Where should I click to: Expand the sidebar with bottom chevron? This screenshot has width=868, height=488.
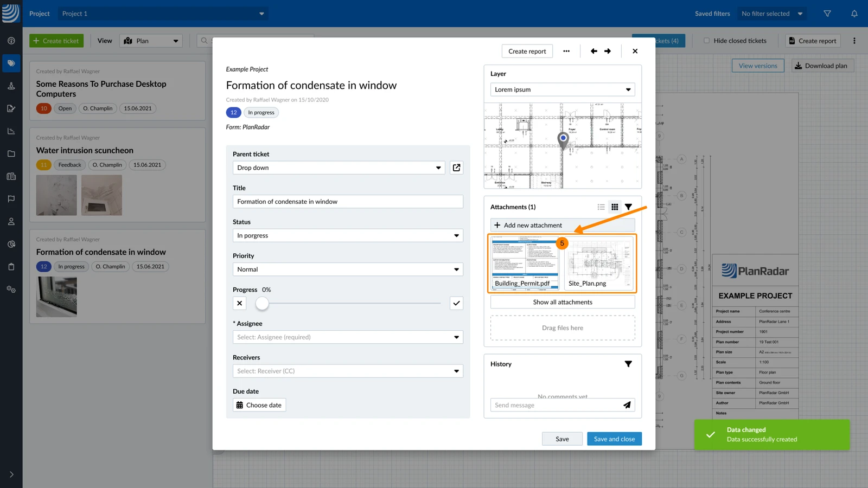tap(11, 474)
